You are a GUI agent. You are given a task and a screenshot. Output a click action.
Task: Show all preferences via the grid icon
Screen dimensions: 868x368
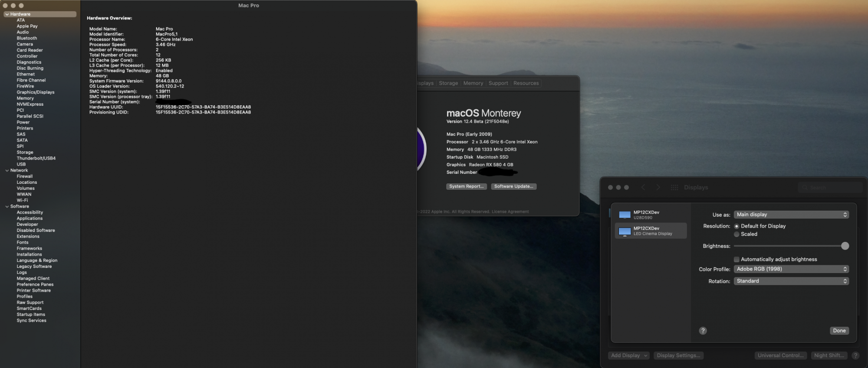click(674, 187)
